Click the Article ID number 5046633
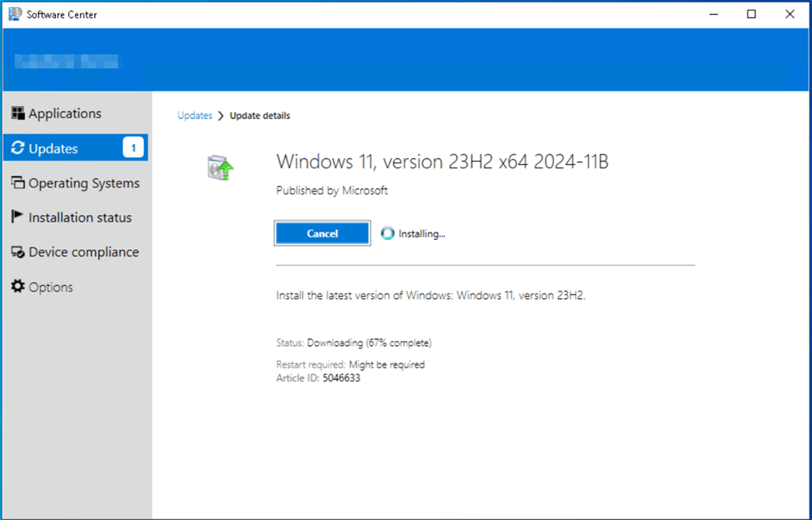This screenshot has height=520, width=812. [341, 378]
